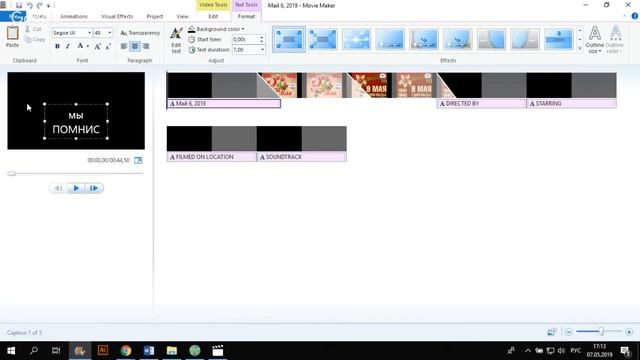
Task: Zoom in the timeline with plus icon
Action: [629, 332]
